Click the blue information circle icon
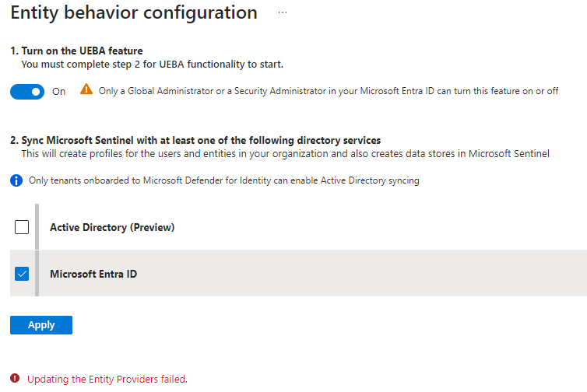 pos(16,180)
